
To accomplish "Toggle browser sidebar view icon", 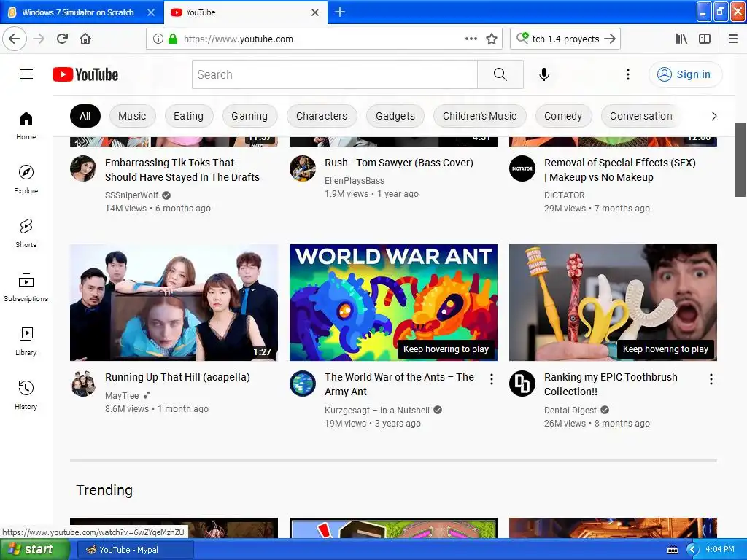I will (x=705, y=39).
